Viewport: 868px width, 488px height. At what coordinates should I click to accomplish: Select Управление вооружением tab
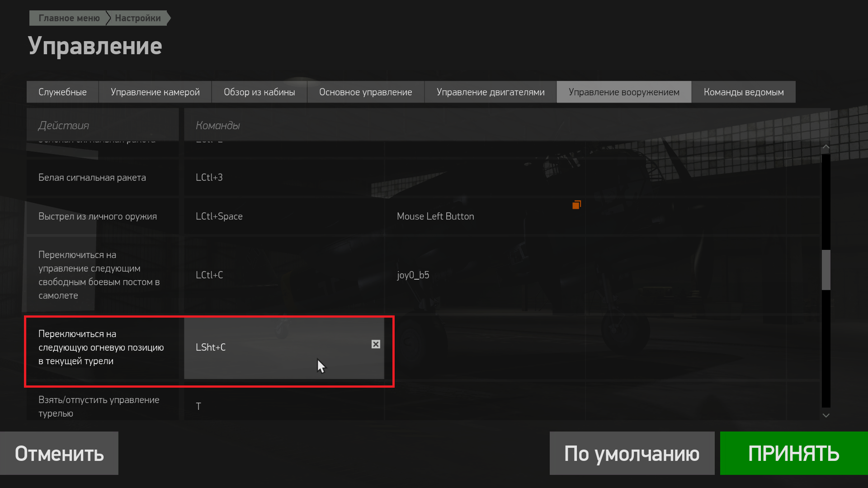click(624, 92)
